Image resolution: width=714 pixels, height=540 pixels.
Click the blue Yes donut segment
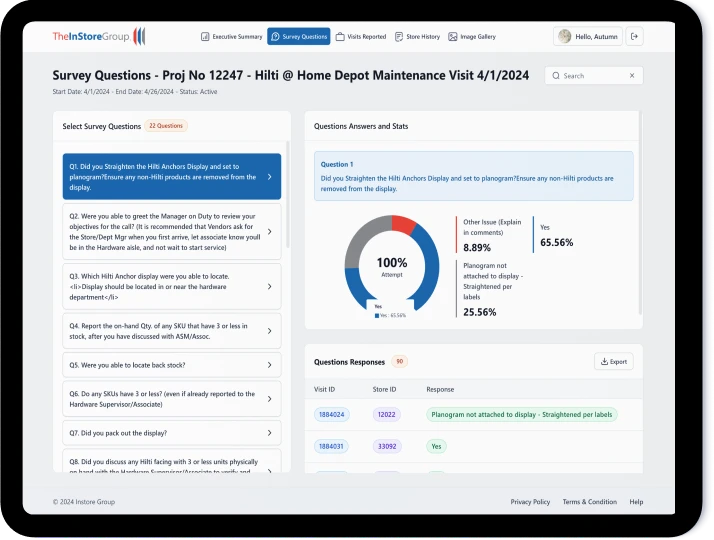(431, 266)
